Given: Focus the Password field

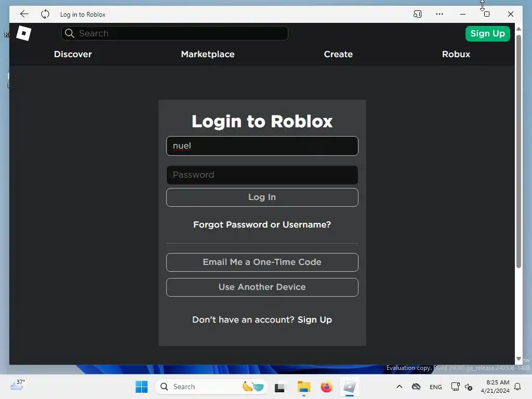Looking at the screenshot, I should point(262,175).
